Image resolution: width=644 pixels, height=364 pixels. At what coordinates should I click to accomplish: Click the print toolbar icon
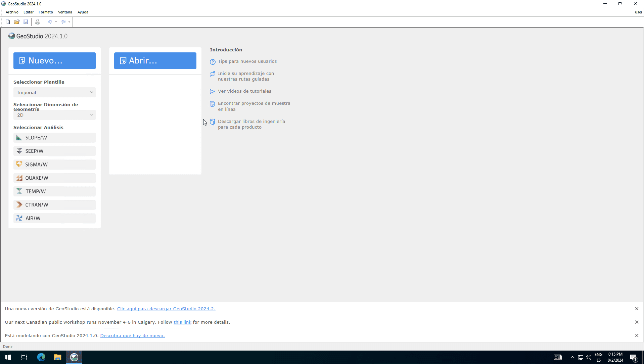click(38, 22)
